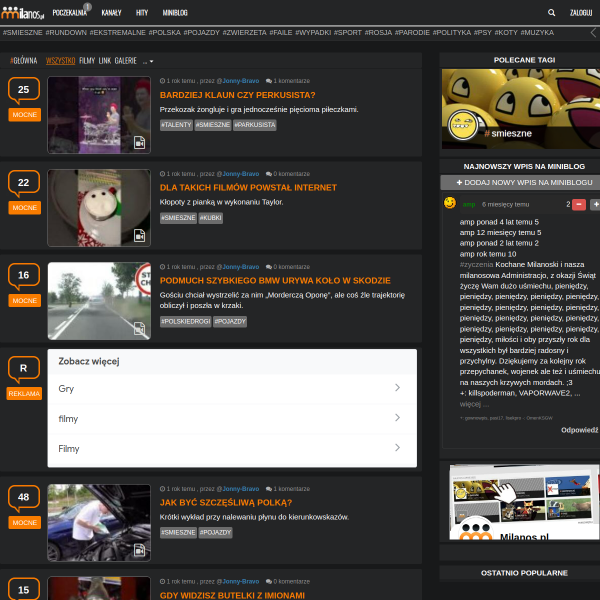This screenshot has height=600, width=600.
Task: Click Mocne button under 16 votes
Action: [x=24, y=301]
